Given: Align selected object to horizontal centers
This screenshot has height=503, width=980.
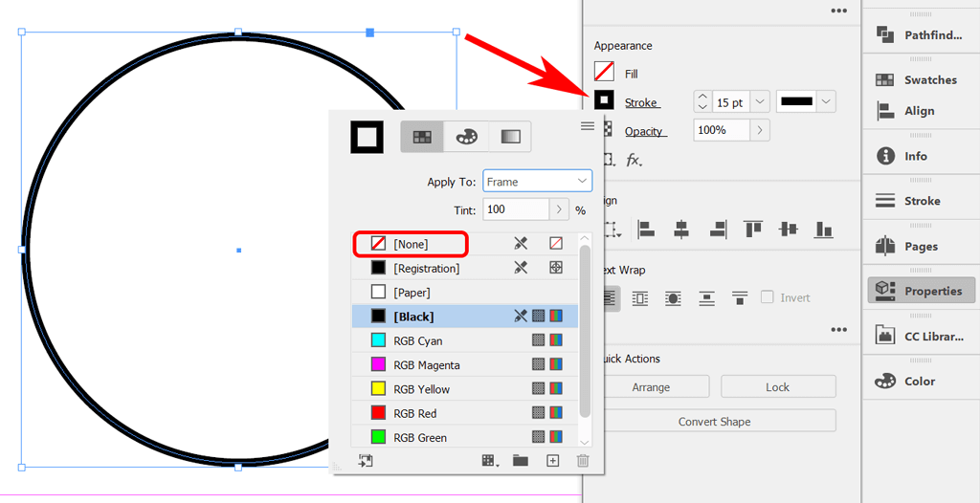Looking at the screenshot, I should point(681,230).
